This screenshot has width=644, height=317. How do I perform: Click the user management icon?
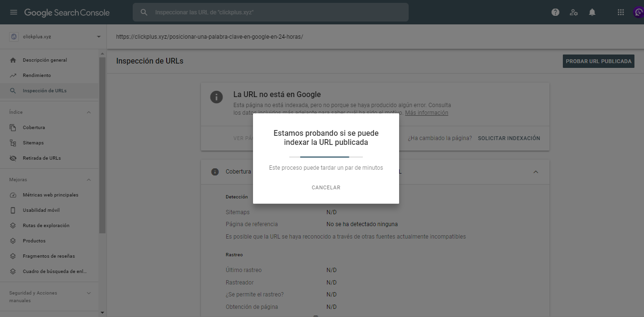coord(573,12)
